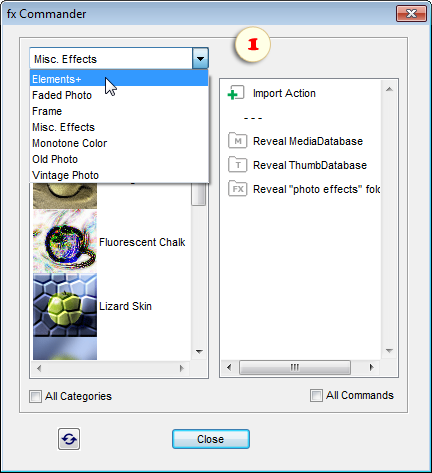Select the Fluorescent Chalk effect thumbnail
This screenshot has height=473, width=432.
[65, 242]
